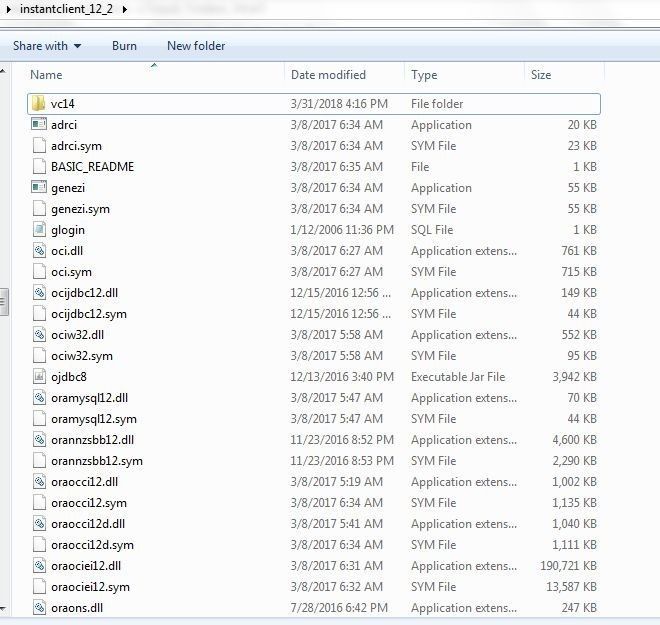Select the BASIC_README file icon

39,167
